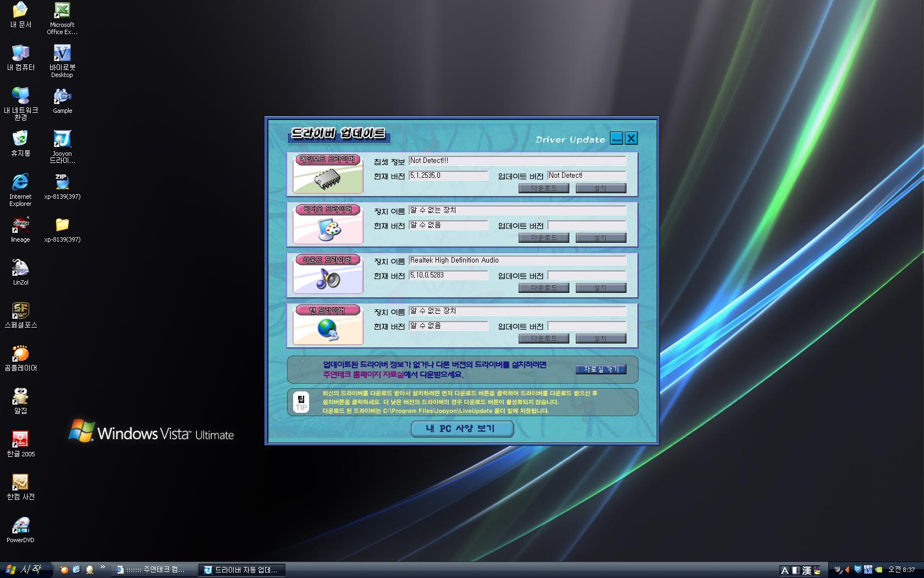The image size is (924, 578).
Task: Click LAN driver update version empty field
Action: [587, 326]
